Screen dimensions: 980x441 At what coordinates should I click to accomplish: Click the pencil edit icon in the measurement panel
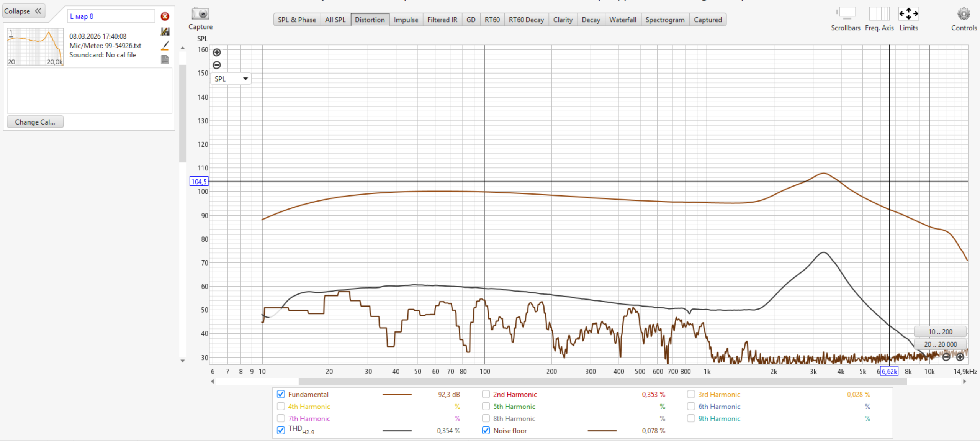coord(165,46)
